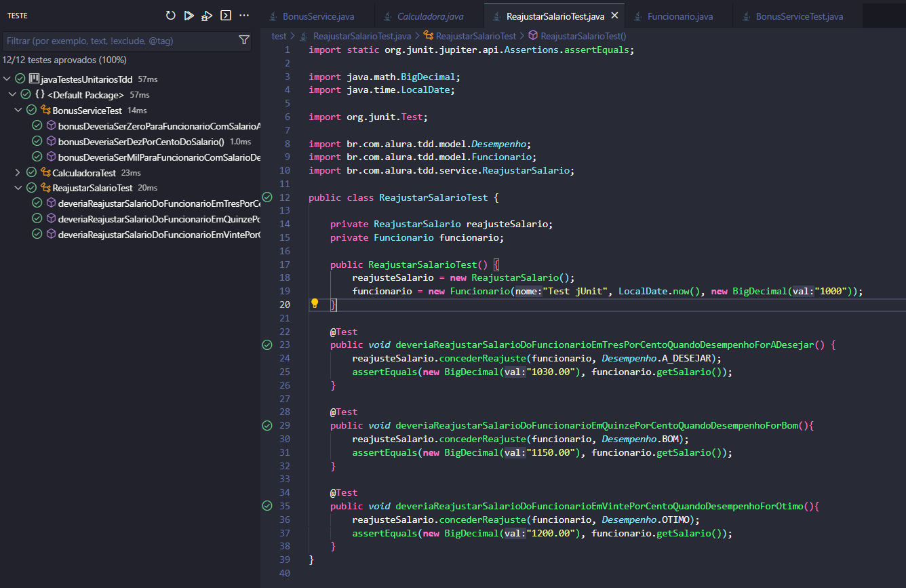
Task: Select BonusServiceTest in the test tree
Action: pos(130,111)
